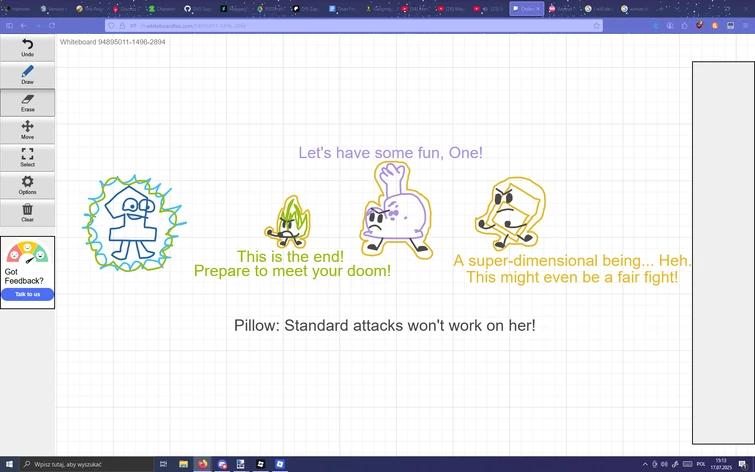Open the GitHub browser tab

point(198,9)
